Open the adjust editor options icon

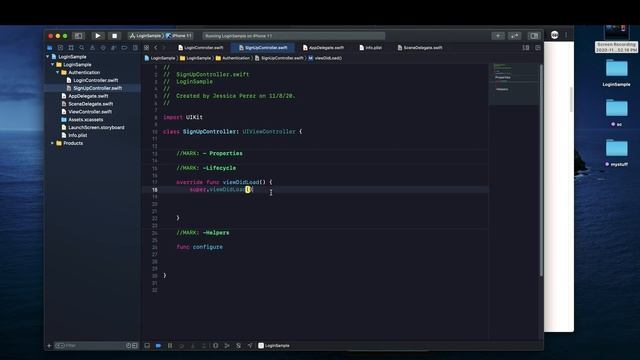tap(526, 48)
